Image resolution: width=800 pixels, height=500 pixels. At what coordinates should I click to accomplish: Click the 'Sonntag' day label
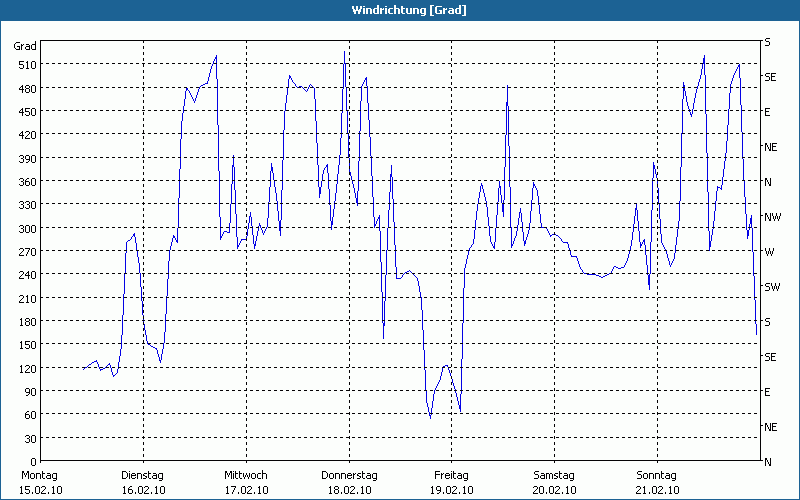[657, 475]
